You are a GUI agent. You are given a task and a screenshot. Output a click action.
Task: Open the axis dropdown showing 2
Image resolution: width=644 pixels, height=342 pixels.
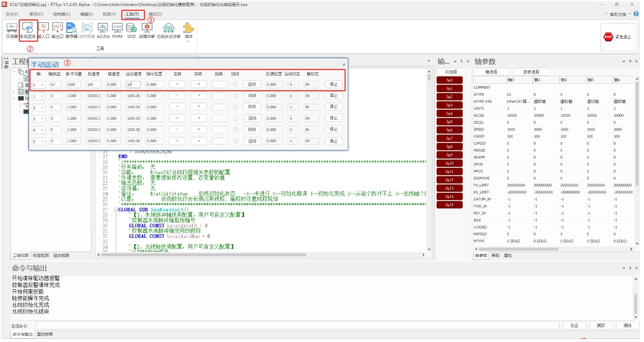point(38,107)
